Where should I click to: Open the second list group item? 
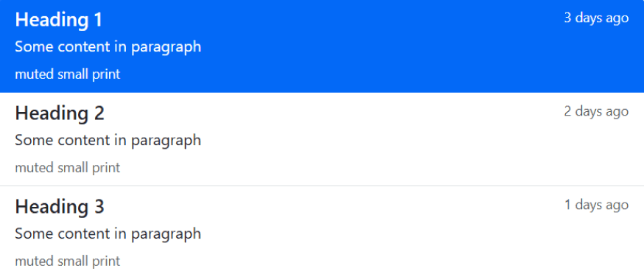322,139
